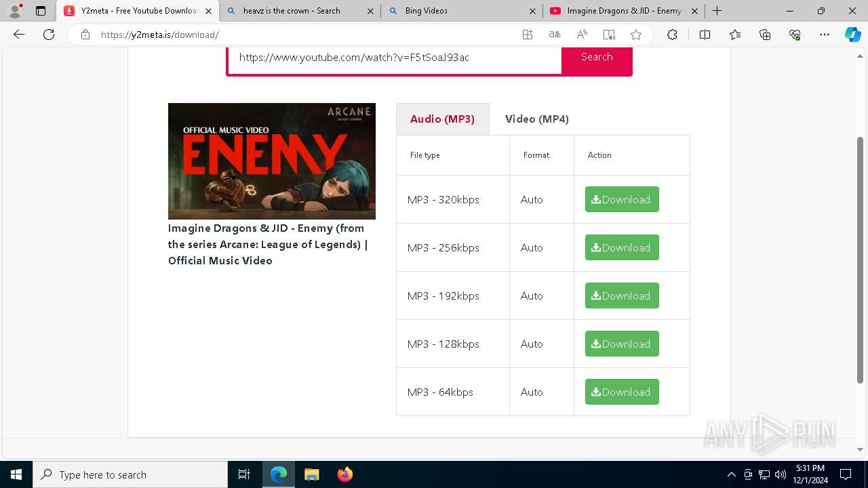Click the taskbar search box

(130, 474)
